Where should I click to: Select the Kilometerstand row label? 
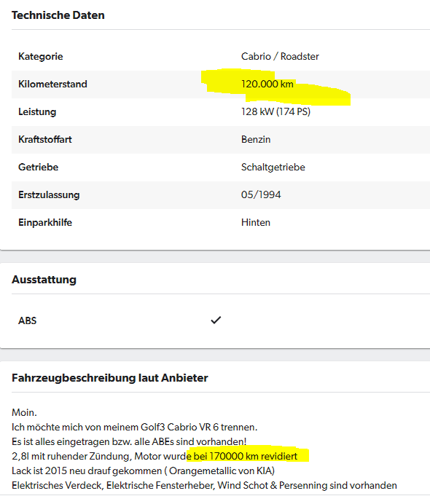coord(52,84)
